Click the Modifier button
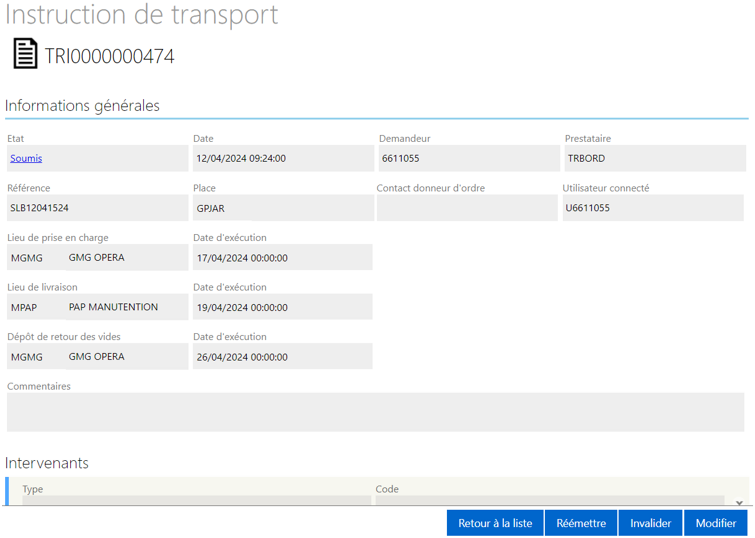The image size is (755, 538). [716, 523]
